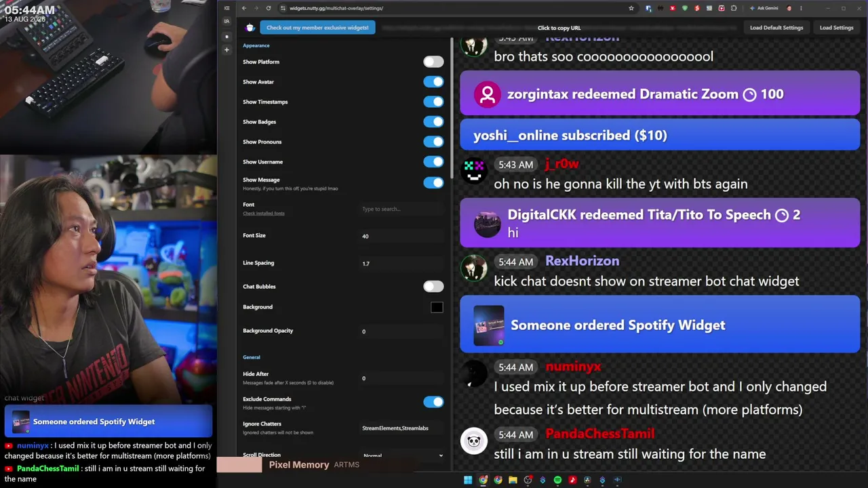Viewport: 868px width, 488px height.
Task: Click the yoshi__online subscribed alert
Action: point(660,136)
